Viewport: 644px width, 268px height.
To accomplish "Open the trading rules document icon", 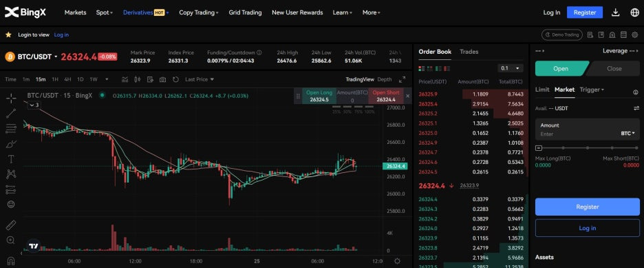I will click(590, 35).
